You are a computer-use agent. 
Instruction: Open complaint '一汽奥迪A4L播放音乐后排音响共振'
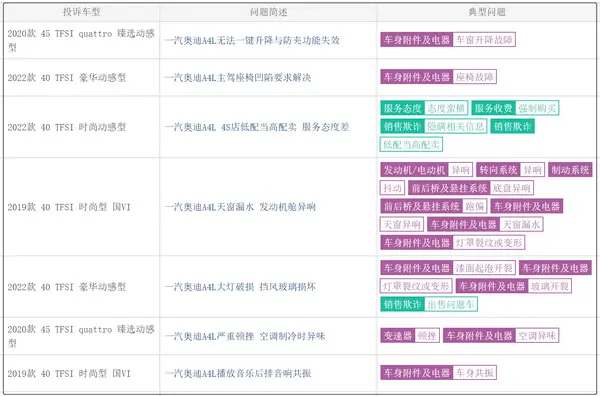pos(238,373)
